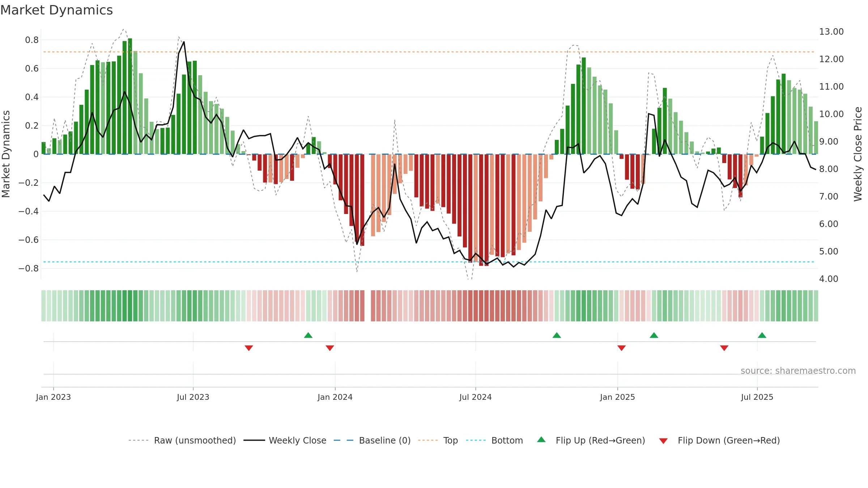This screenshot has height=488, width=868.
Task: Click the green triangle icon in the legend
Action: [541, 440]
